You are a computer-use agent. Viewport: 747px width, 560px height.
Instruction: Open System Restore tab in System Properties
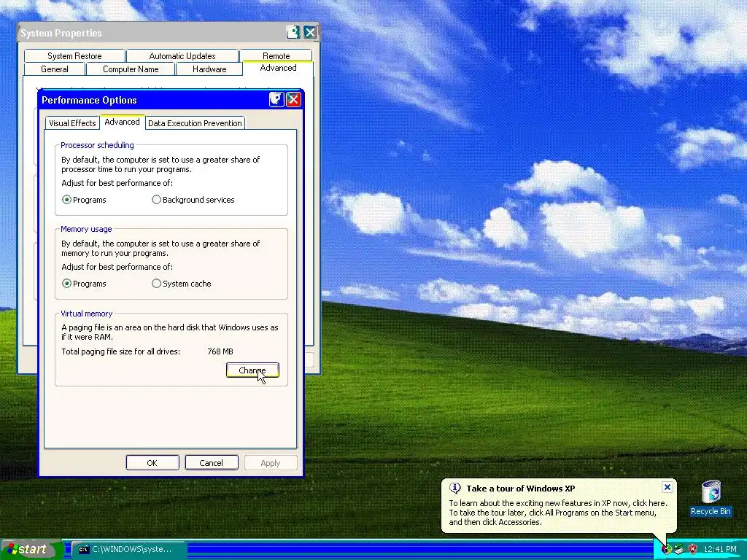pyautogui.click(x=74, y=55)
